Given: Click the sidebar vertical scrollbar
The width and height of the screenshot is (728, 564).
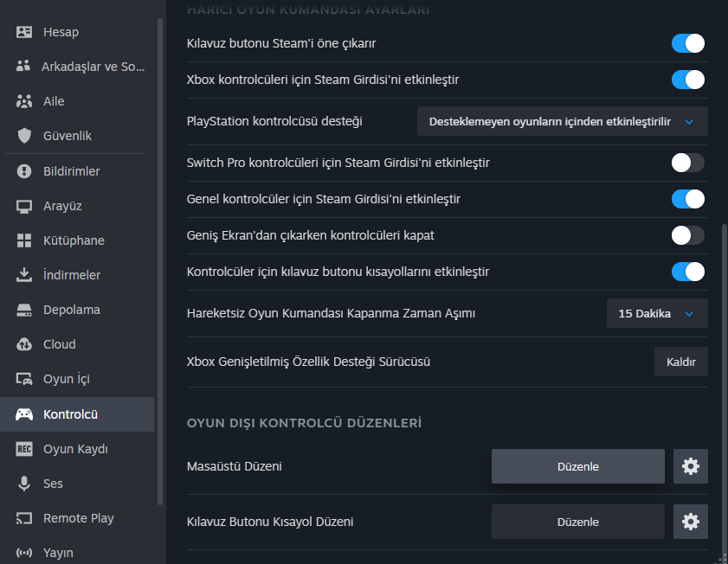Looking at the screenshot, I should pos(160,261).
